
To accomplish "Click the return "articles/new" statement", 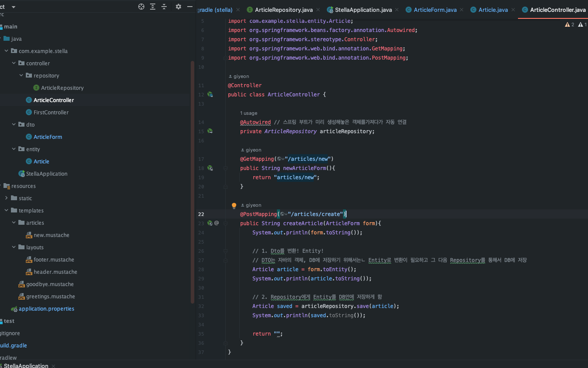I will click(286, 177).
